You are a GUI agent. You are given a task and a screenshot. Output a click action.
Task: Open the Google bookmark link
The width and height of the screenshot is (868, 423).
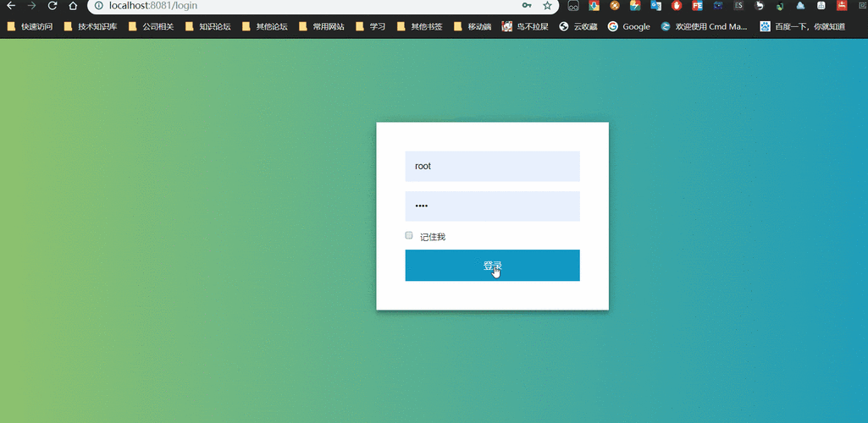[x=629, y=27]
